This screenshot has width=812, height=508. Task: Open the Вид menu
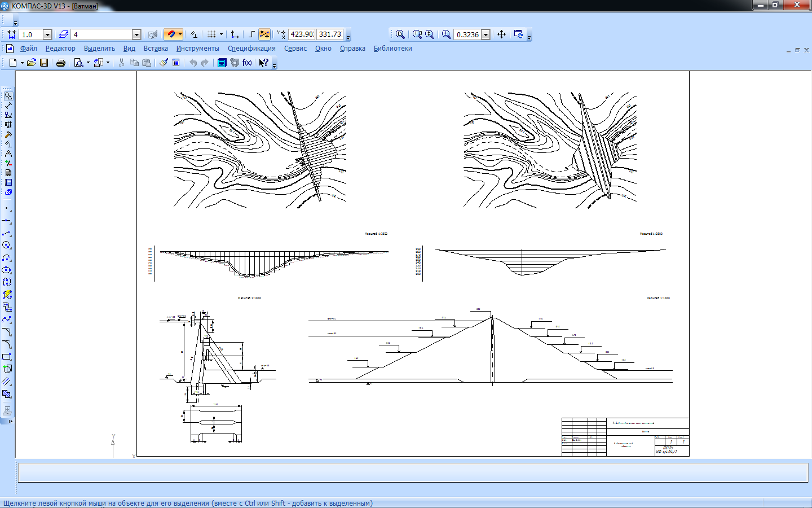point(129,49)
